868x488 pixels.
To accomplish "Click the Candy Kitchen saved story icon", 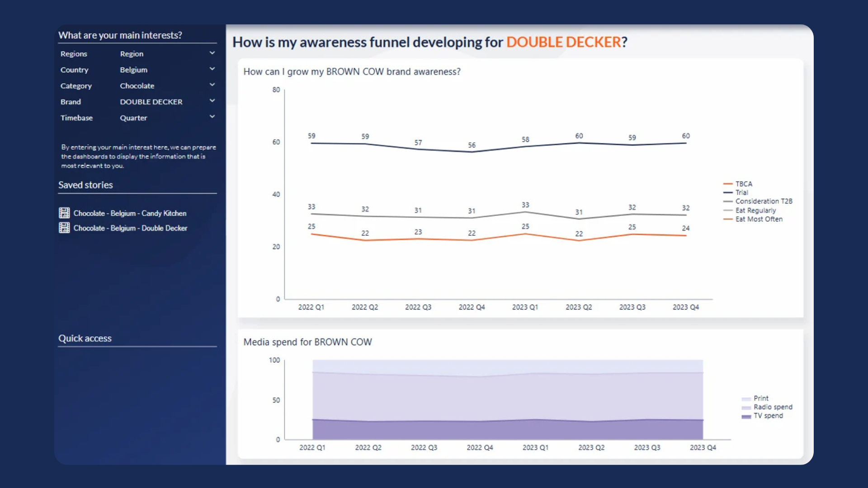I will 64,213.
